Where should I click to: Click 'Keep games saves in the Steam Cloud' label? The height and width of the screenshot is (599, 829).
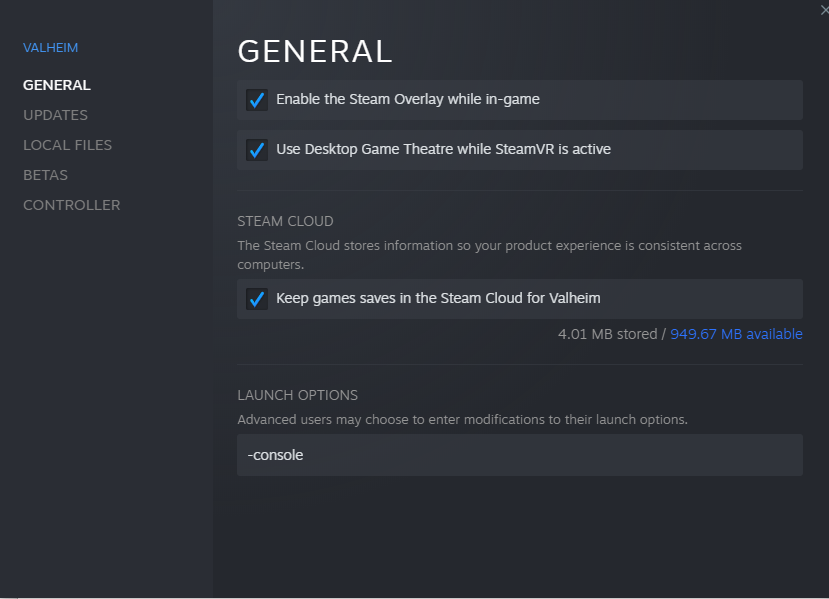(438, 299)
